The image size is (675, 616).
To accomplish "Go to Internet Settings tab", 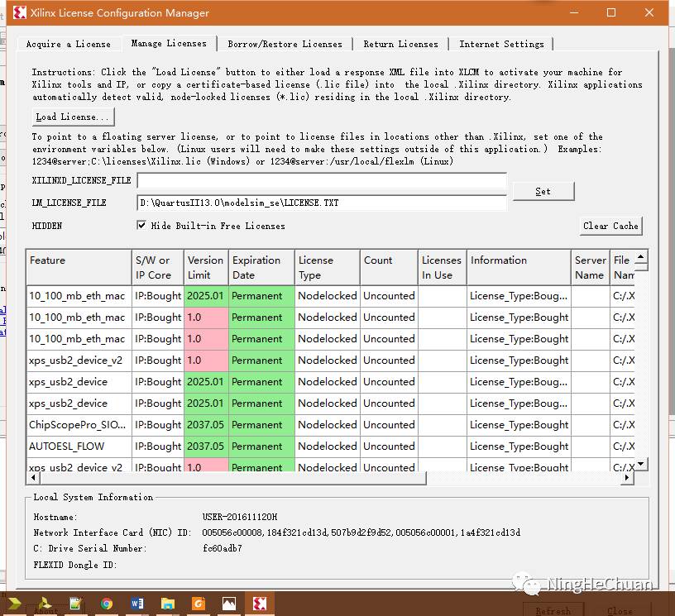I will pyautogui.click(x=501, y=44).
